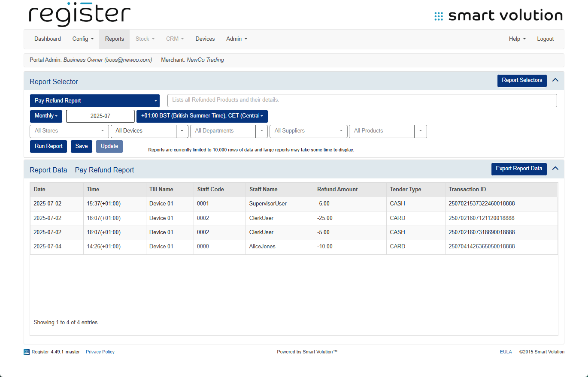Select the Reports menu item
588x377 pixels.
[x=115, y=39]
